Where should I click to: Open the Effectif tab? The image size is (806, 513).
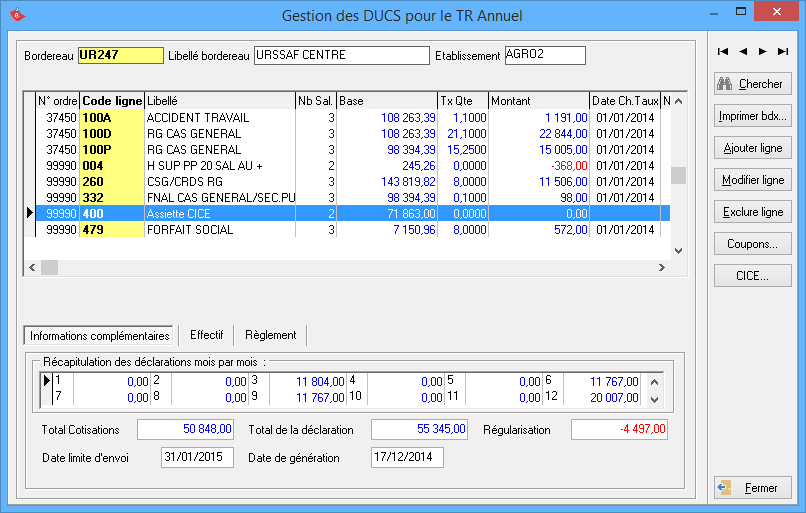[x=207, y=335]
